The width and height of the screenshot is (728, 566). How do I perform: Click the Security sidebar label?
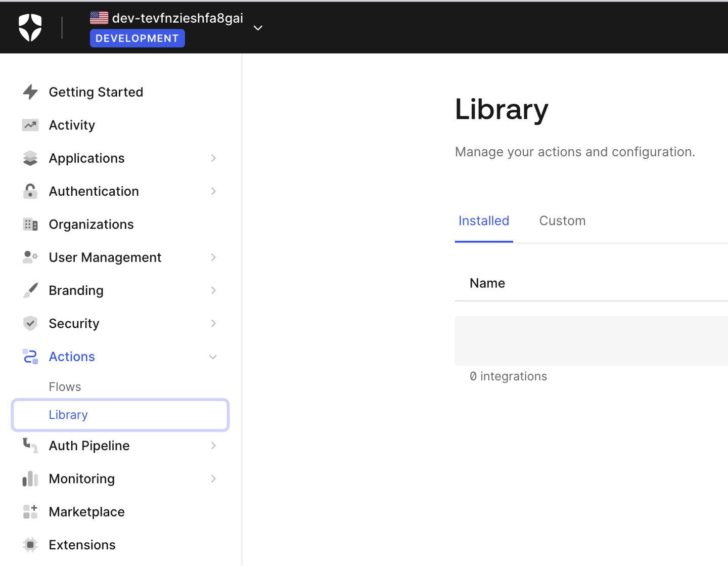(74, 323)
